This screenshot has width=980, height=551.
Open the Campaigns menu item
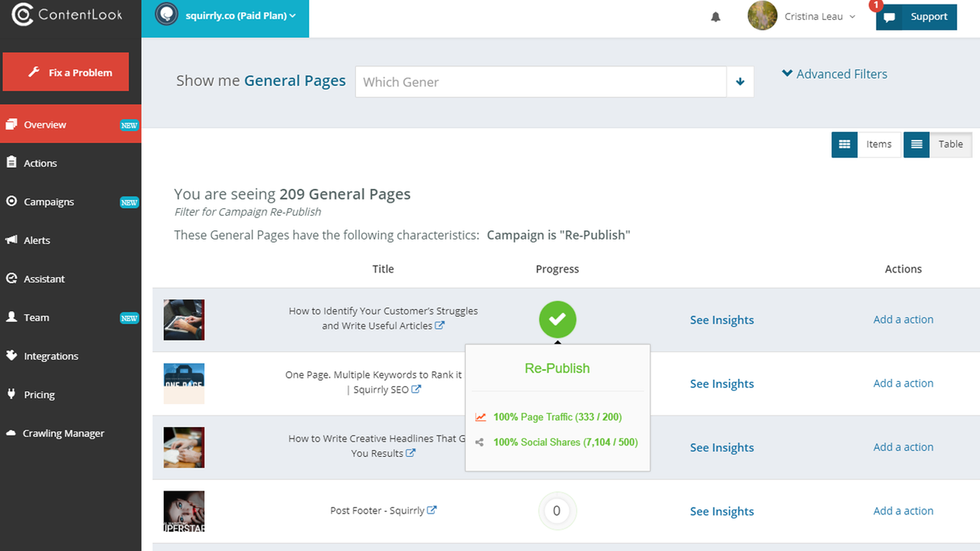tap(49, 202)
